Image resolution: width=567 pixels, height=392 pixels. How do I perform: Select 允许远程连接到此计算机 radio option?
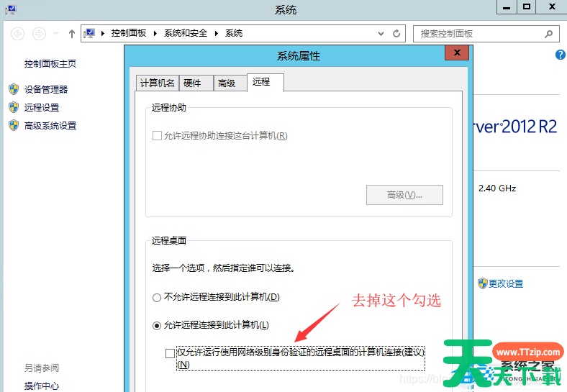(157, 325)
